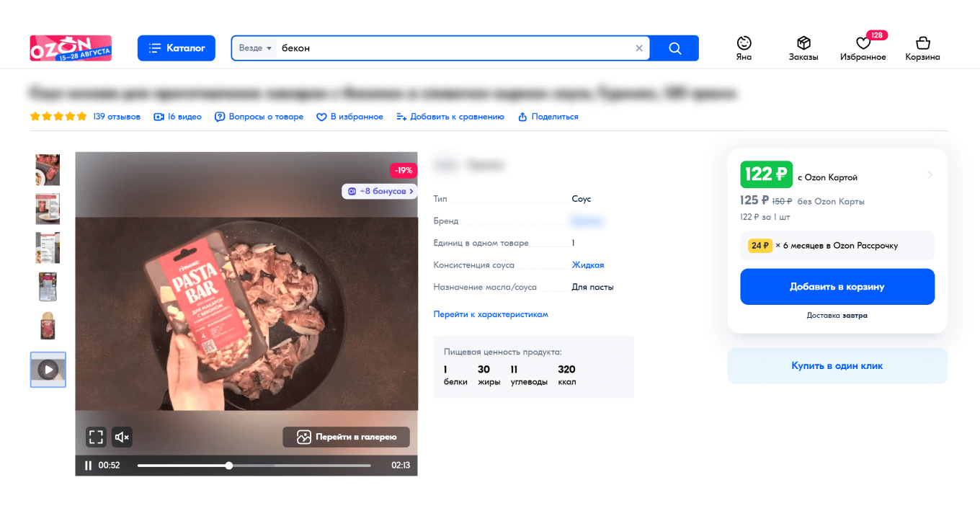The image size is (980, 516).
Task: Click the yellow star rating
Action: (58, 117)
